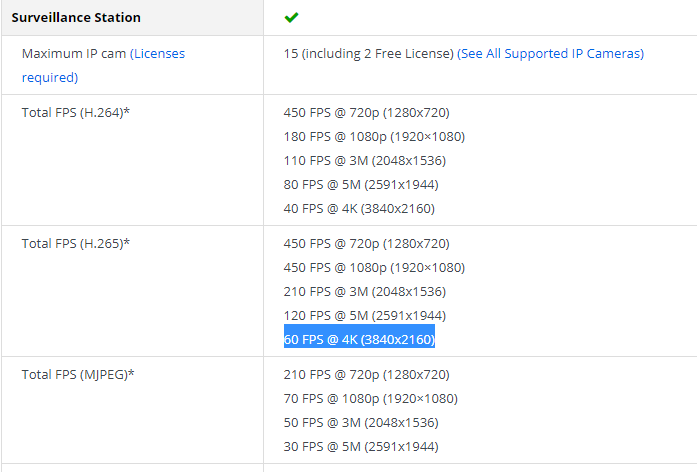Image resolution: width=697 pixels, height=472 pixels.
Task: Click the 120 FPS @ 5M entry
Action: tap(365, 315)
